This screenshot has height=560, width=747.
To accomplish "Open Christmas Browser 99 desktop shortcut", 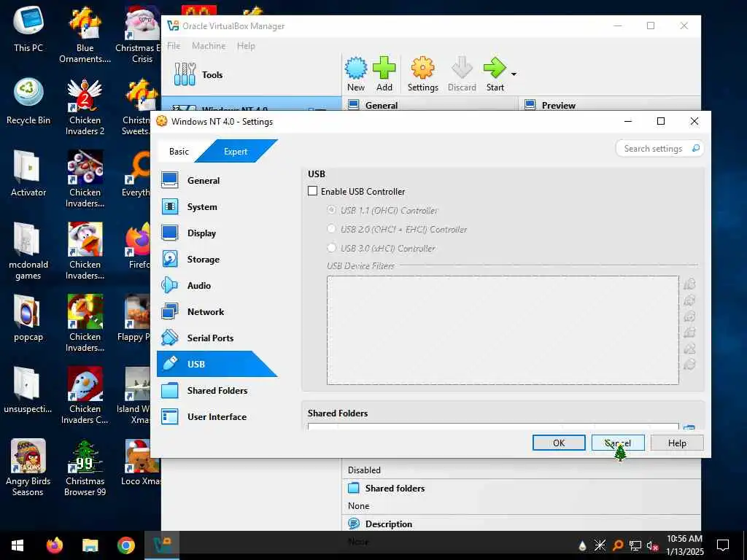I will pyautogui.click(x=85, y=467).
